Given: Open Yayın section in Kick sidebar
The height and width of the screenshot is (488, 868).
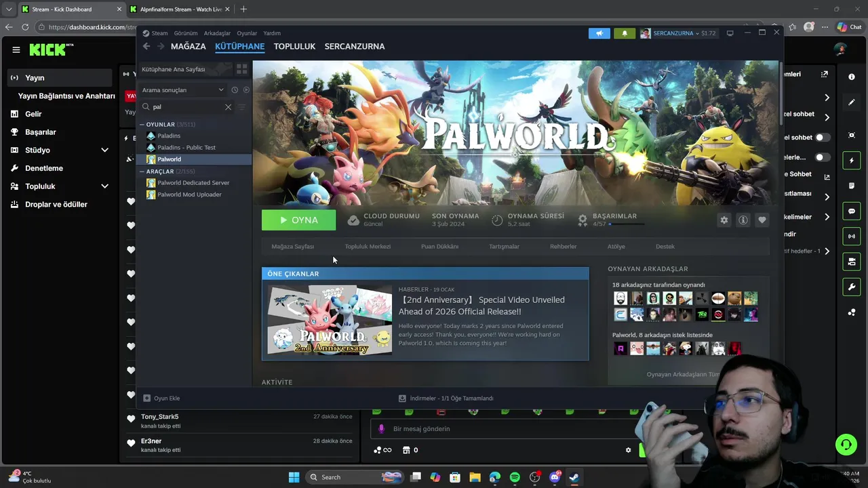Looking at the screenshot, I should (x=60, y=78).
